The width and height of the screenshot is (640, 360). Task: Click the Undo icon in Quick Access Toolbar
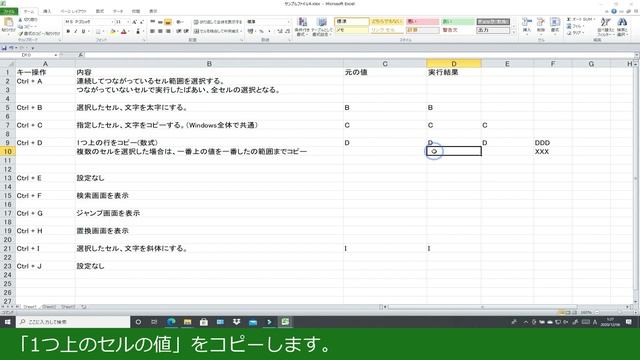point(11,48)
